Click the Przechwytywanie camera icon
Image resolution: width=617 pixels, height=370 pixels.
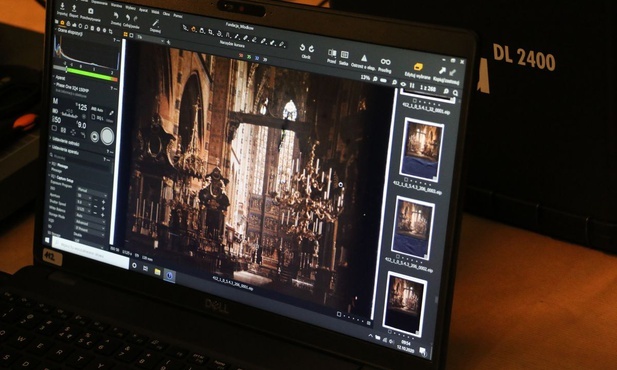tap(91, 11)
